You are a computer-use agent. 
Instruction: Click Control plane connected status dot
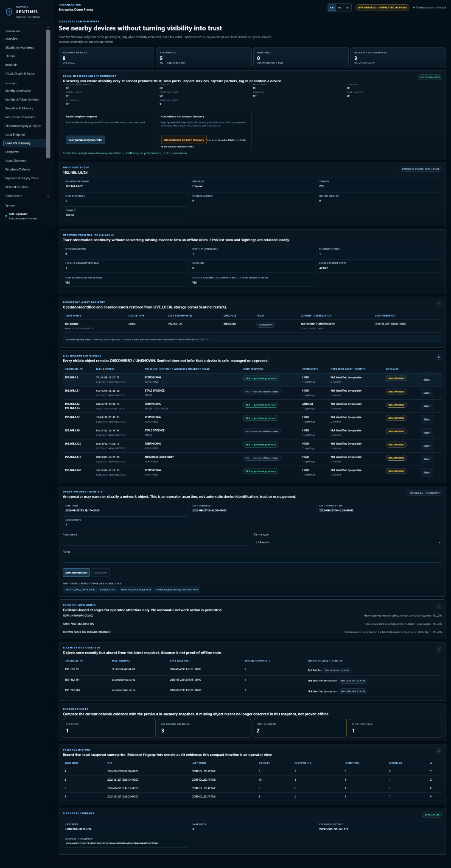pyautogui.click(x=414, y=8)
